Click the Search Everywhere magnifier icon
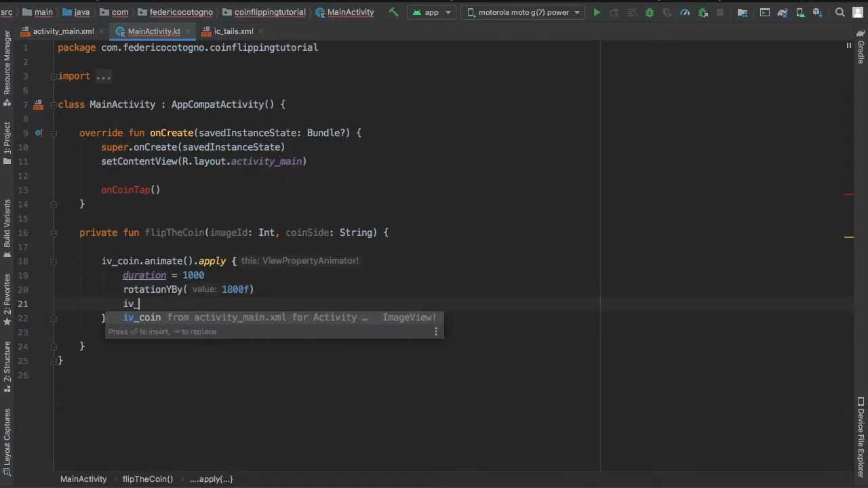 [840, 12]
